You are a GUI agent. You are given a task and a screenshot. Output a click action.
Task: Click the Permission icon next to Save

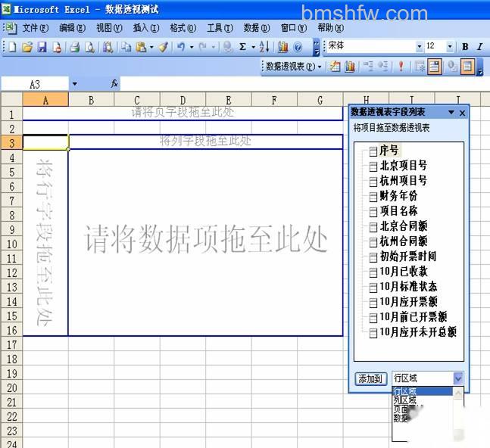[x=57, y=48]
